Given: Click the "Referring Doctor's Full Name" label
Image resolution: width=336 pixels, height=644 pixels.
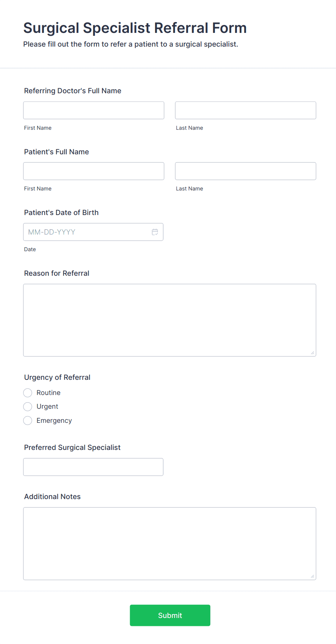Looking at the screenshot, I should click(73, 91).
